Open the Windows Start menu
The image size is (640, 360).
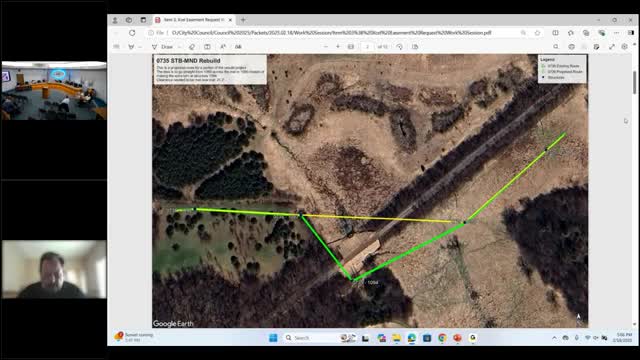click(273, 338)
